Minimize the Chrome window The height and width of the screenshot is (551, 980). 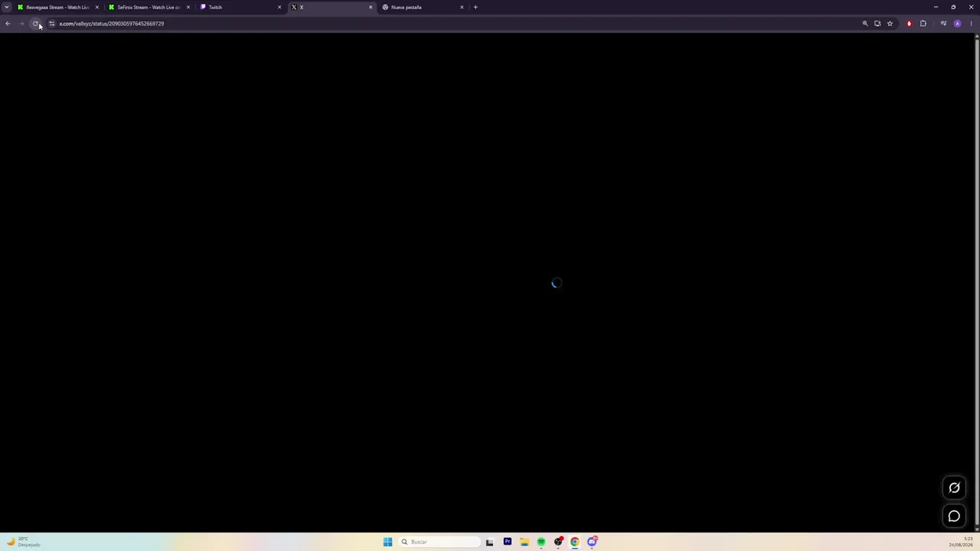click(x=936, y=7)
